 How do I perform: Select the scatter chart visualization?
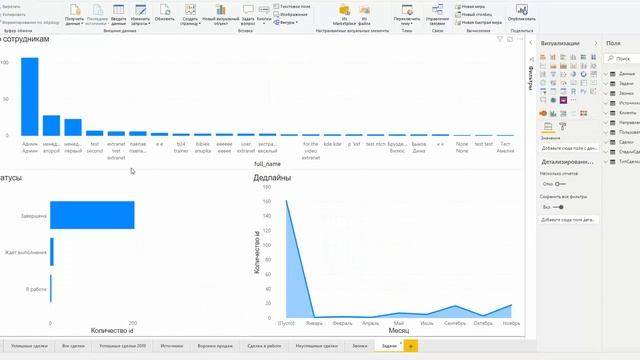563,74
